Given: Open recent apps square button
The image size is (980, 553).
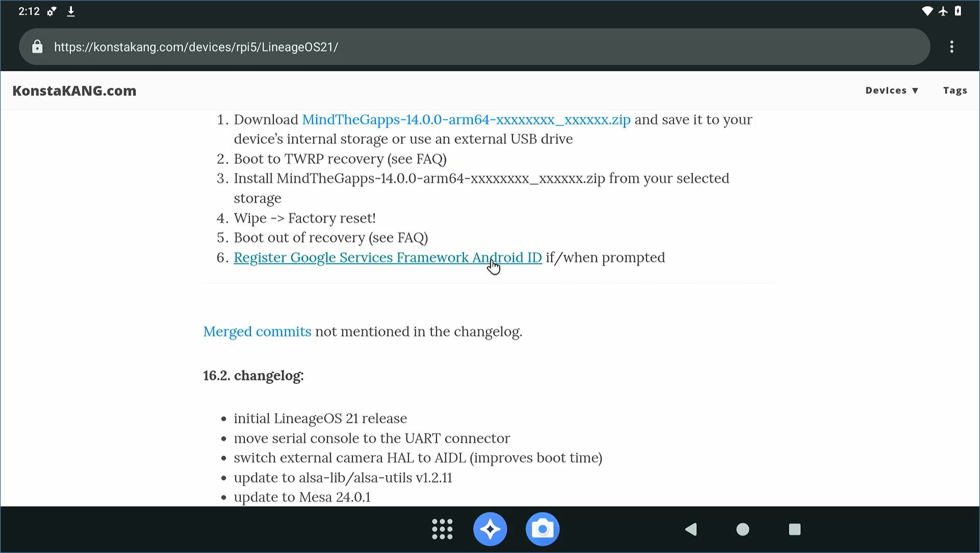Looking at the screenshot, I should [x=794, y=529].
